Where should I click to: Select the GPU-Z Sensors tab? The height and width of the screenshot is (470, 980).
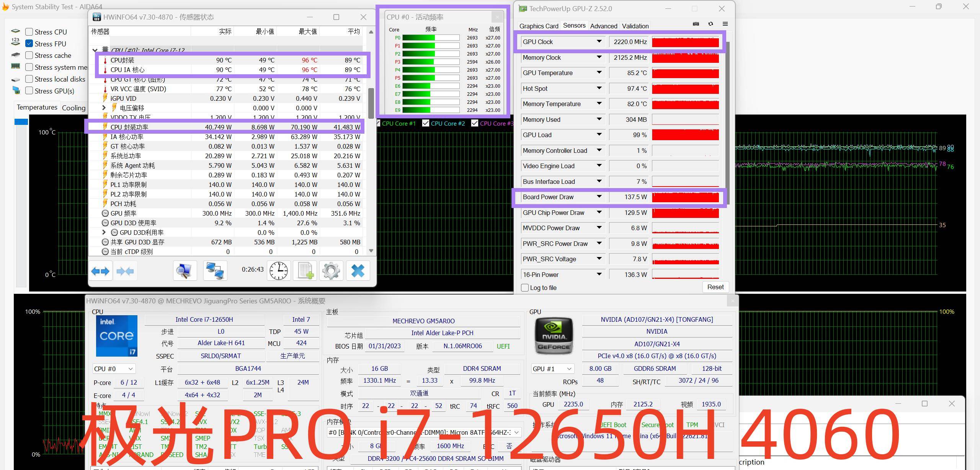(574, 26)
